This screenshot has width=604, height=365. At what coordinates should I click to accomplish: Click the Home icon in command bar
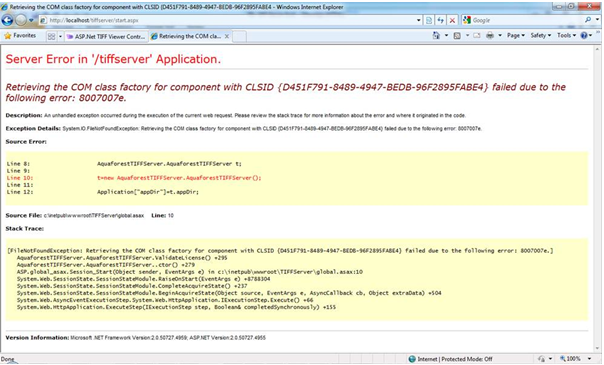click(x=436, y=35)
